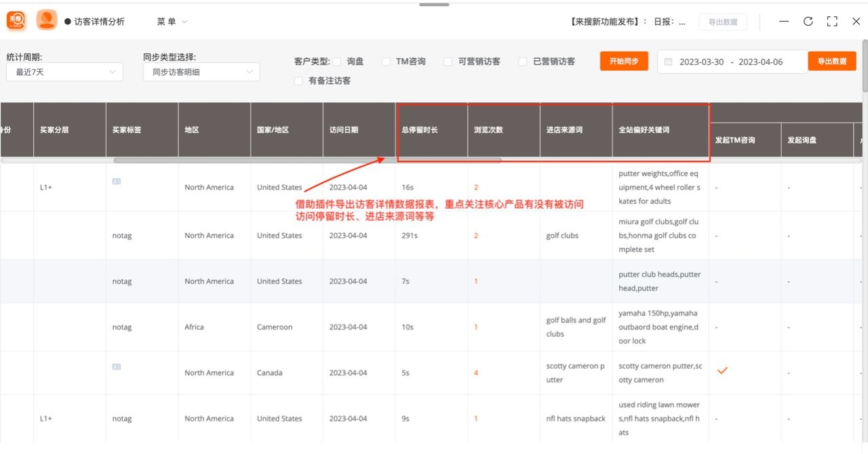Viewport: 868px width, 454px height.
Task: Enable the 询盘 customer type checkbox
Action: click(336, 62)
